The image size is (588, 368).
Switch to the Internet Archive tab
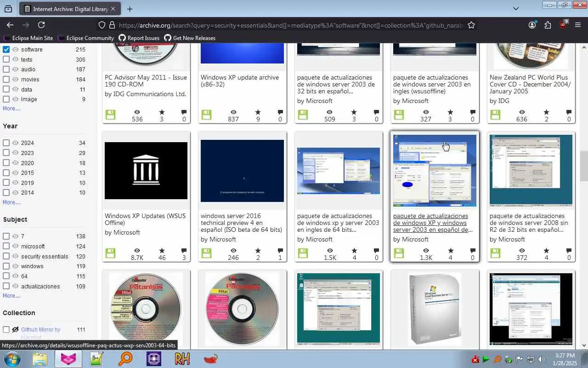(70, 9)
